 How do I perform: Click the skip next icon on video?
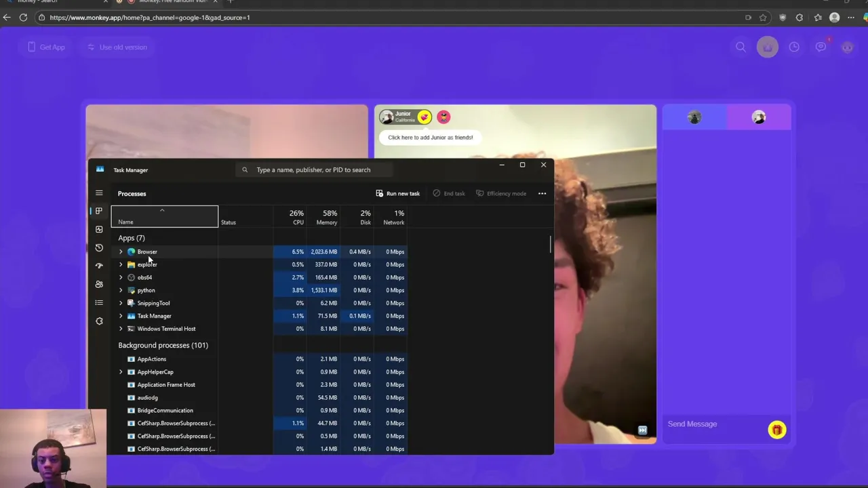[642, 430]
